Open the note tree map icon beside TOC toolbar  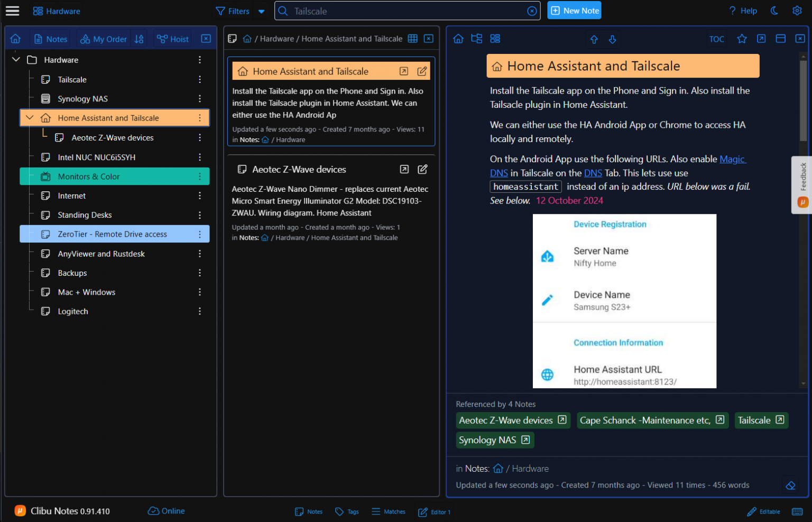tap(476, 38)
